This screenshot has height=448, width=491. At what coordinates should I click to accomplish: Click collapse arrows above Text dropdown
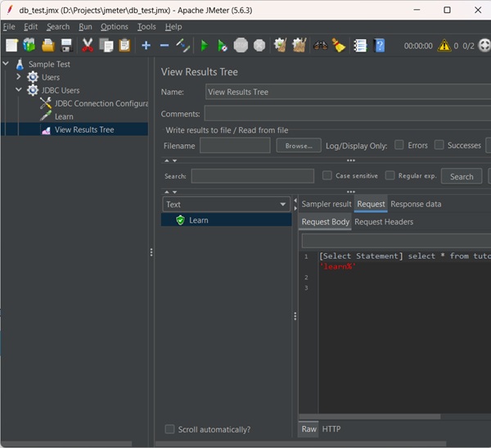tap(171, 192)
